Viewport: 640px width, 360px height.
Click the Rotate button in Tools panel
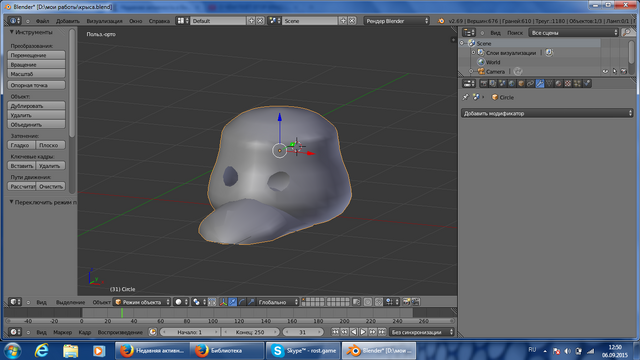[36, 64]
